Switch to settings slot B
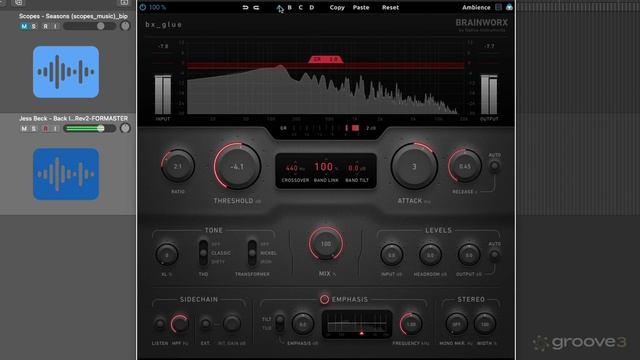Screen dimensions: 640x360 (x=289, y=7)
